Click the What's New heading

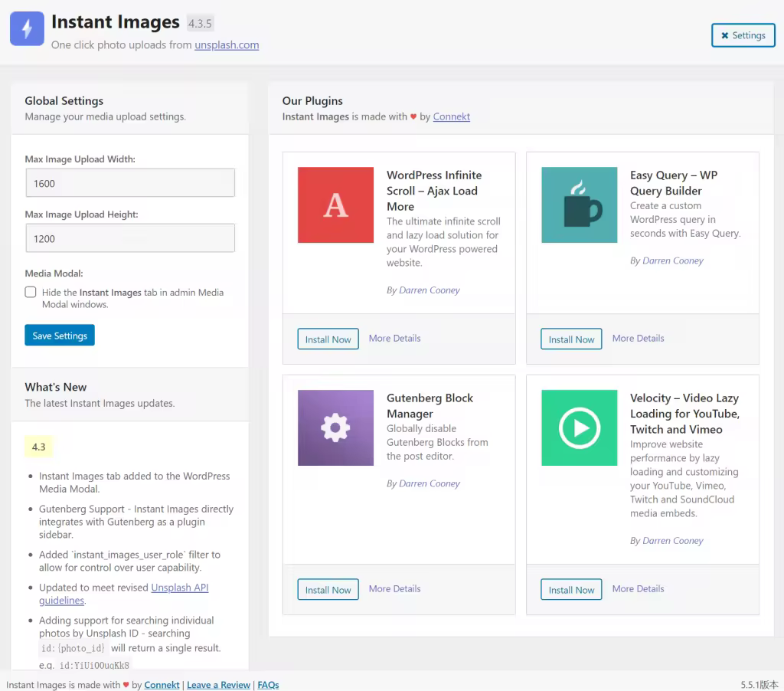click(55, 387)
